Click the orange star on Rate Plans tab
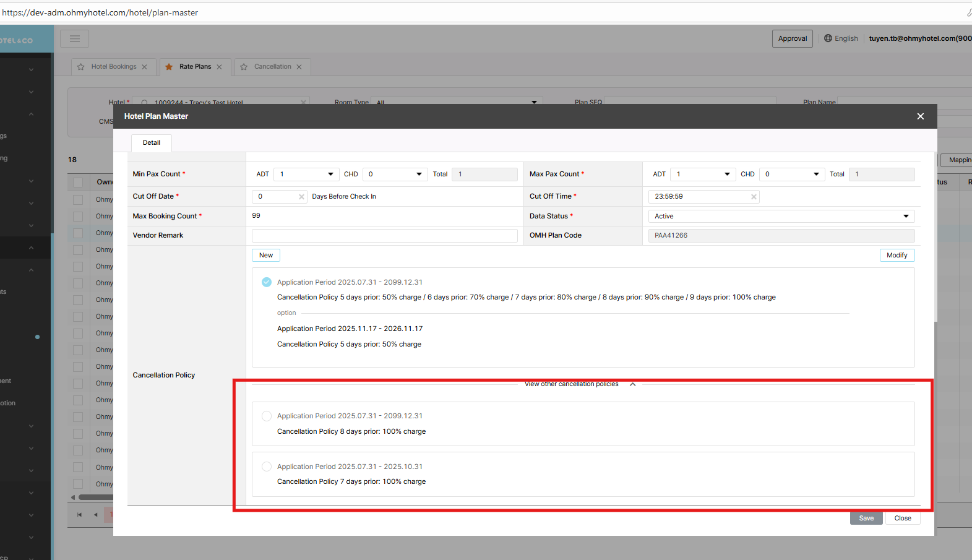Viewport: 972px width, 560px height. [x=169, y=67]
